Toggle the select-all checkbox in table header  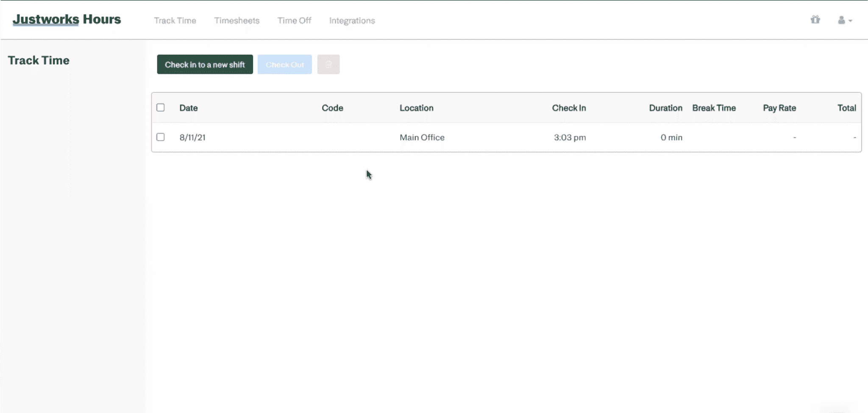point(161,108)
